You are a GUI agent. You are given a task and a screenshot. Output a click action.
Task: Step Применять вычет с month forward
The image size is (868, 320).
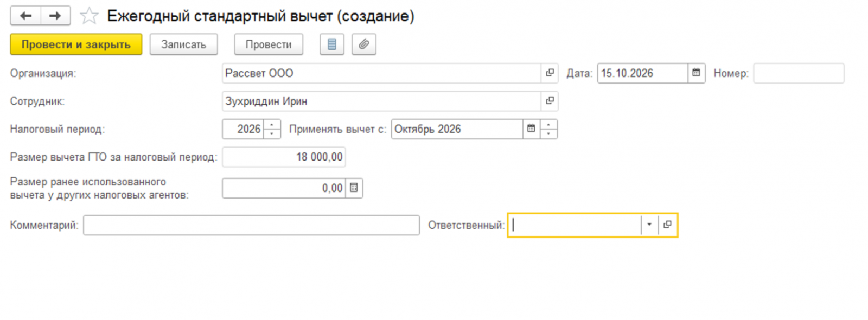[548, 124]
